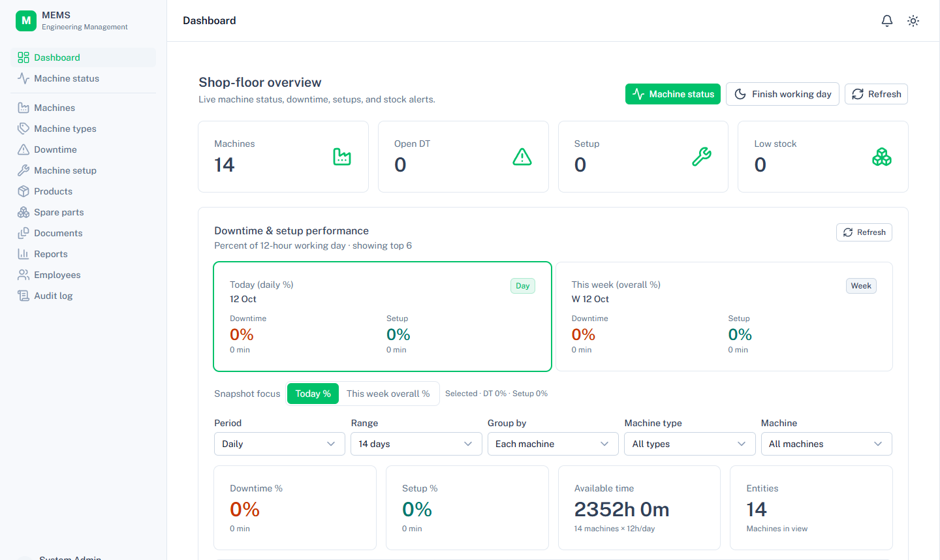Select the Today % snapshot focus

[313, 394]
